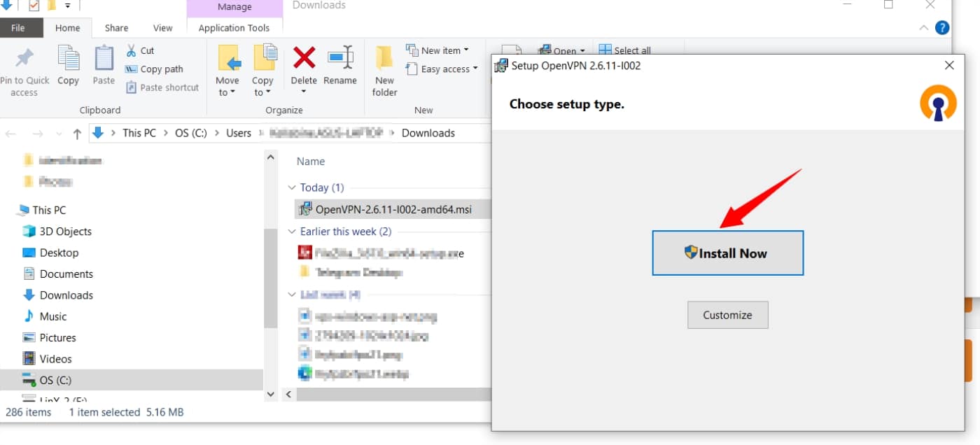Click OS (C:) in address bar

pyautogui.click(x=191, y=133)
